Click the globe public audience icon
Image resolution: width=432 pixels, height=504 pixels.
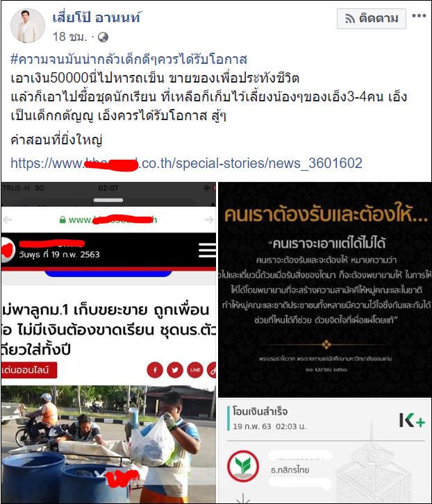point(103,37)
